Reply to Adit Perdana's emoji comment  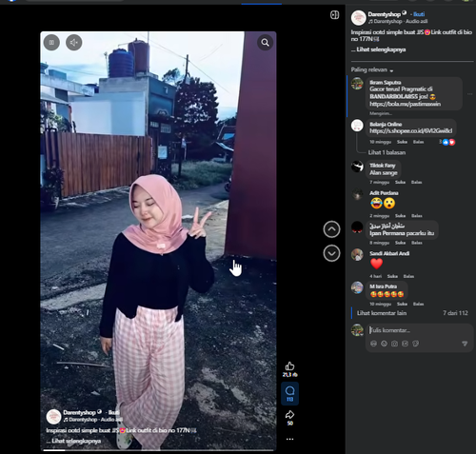click(x=417, y=216)
